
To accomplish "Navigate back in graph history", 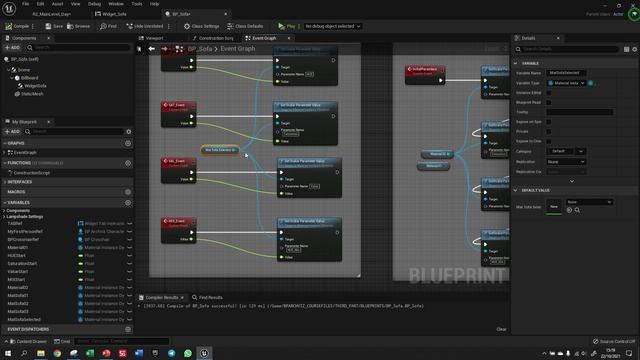I will point(151,49).
